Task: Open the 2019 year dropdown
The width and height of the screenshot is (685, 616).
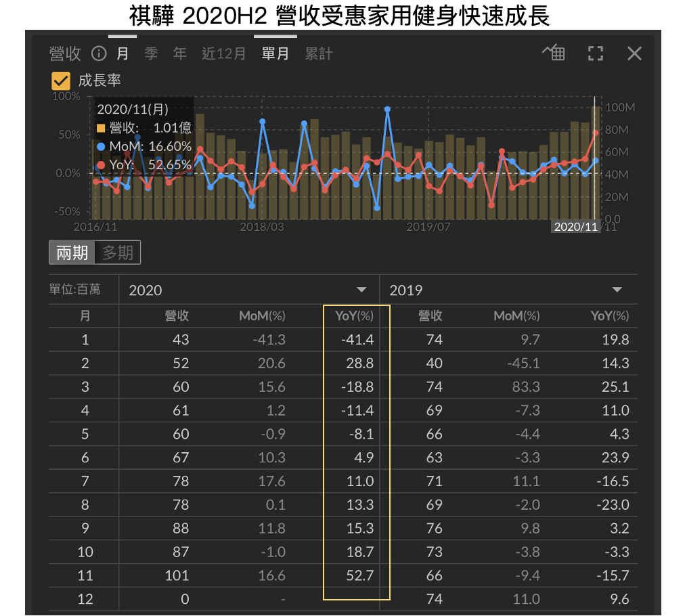Action: 617,290
